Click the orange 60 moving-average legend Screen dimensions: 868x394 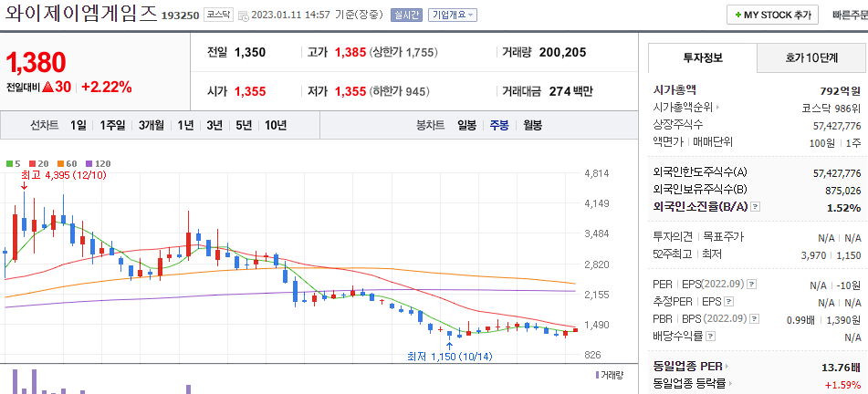(x=67, y=164)
